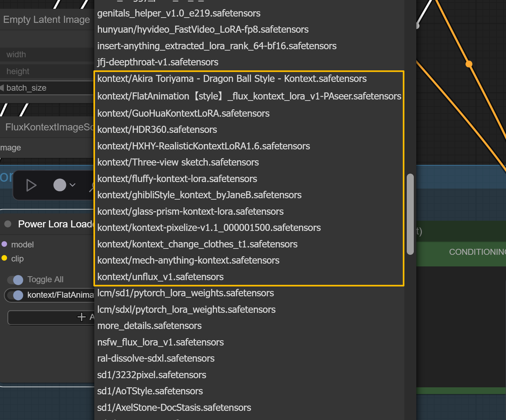Screen dimensions: 506x420
Task: Select insert-anything_extracted_lora_rank_64-bf16 entry
Action: point(249,46)
